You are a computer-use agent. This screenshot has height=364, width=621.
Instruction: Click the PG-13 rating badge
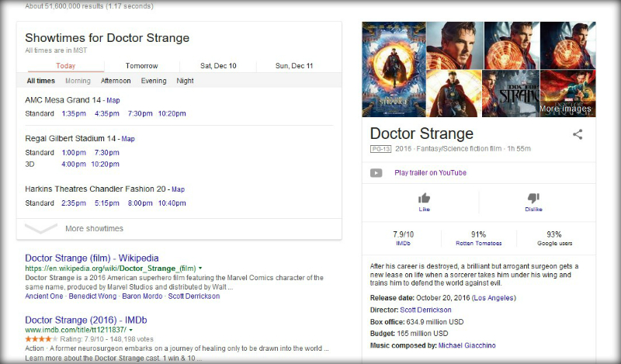380,149
